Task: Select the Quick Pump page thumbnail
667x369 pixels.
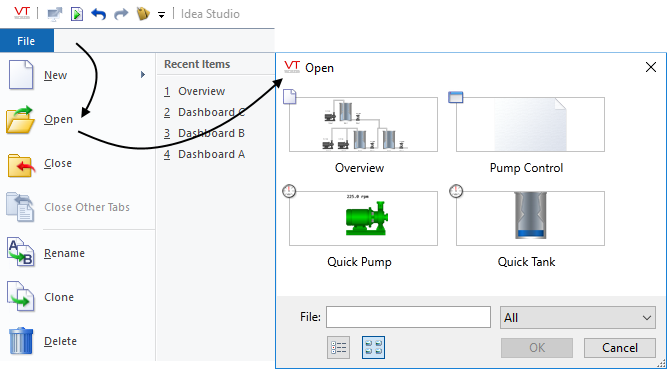Action: (x=363, y=218)
